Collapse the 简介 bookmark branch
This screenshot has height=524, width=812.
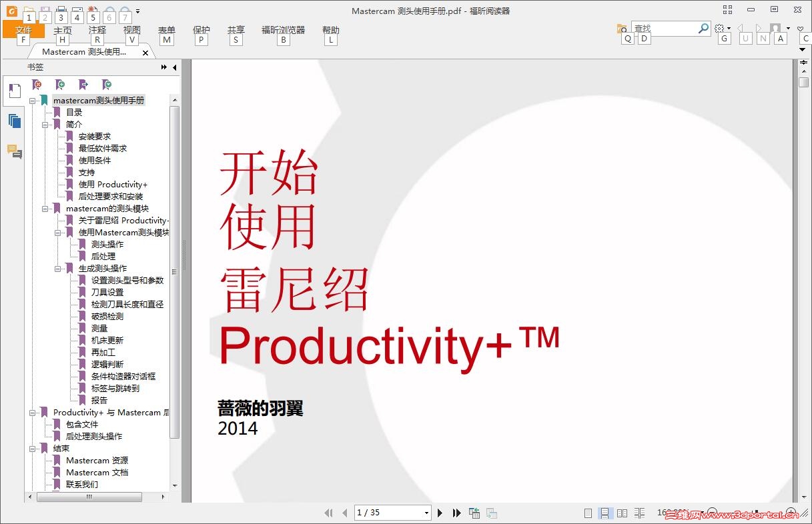coord(45,125)
